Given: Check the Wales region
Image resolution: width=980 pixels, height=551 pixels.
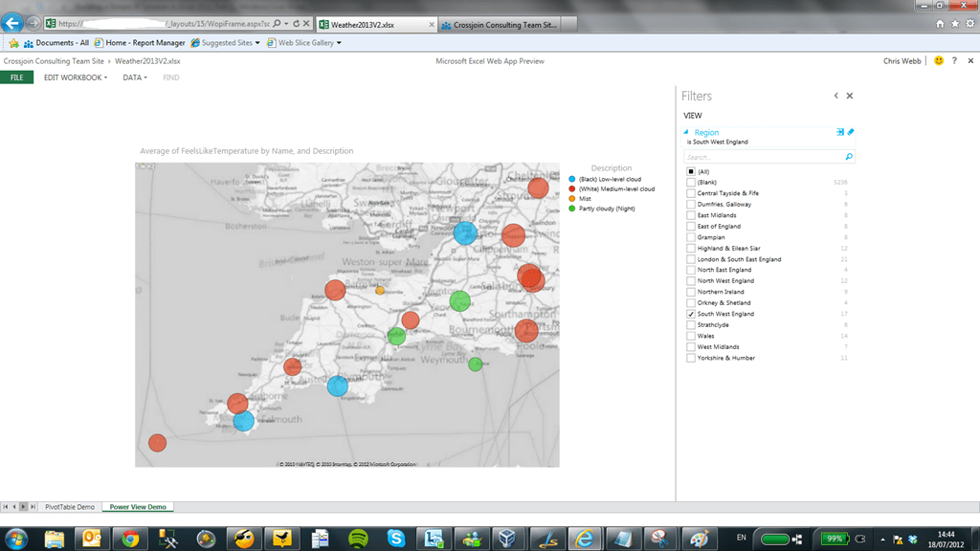Looking at the screenshot, I should pos(691,336).
